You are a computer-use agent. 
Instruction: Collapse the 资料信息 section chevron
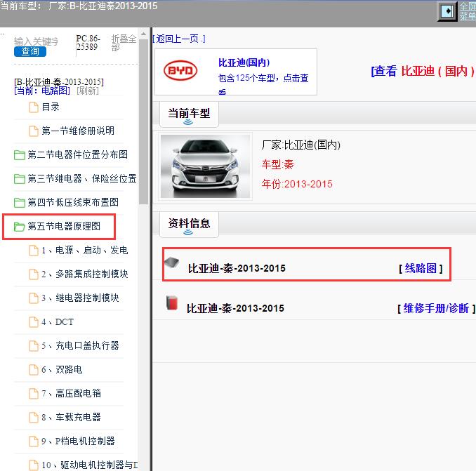pos(188,232)
